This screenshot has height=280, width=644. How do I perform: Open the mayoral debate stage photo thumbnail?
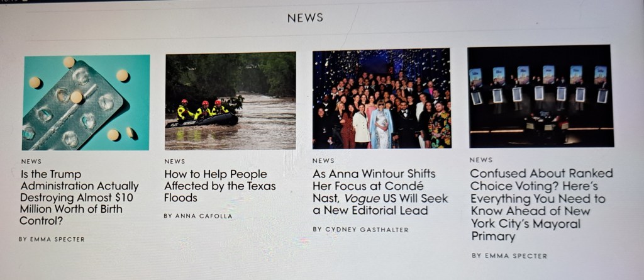point(540,96)
